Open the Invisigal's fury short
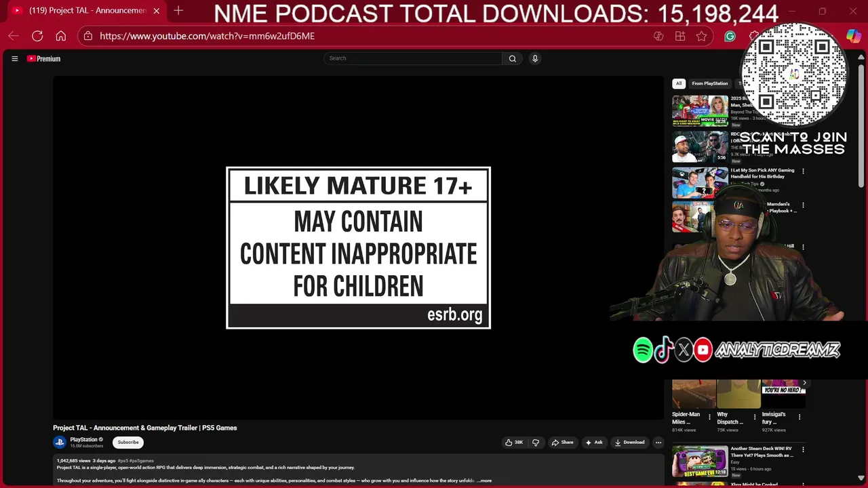 [x=783, y=394]
